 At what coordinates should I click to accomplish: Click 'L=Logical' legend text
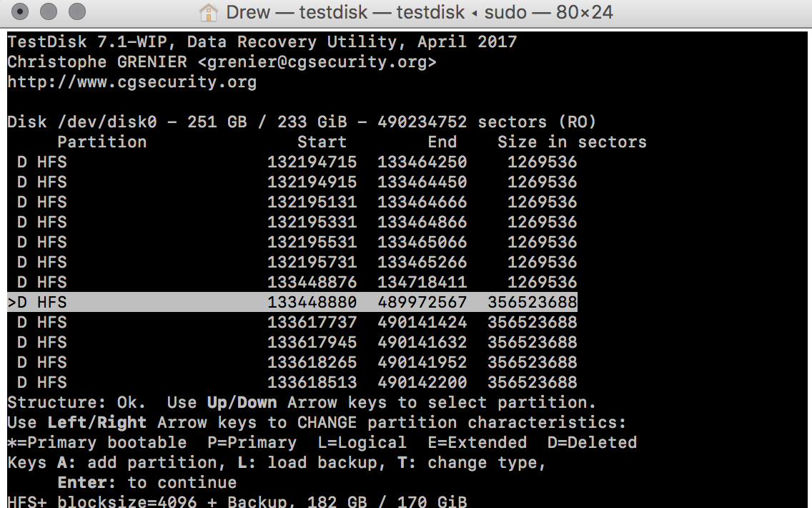(x=362, y=443)
